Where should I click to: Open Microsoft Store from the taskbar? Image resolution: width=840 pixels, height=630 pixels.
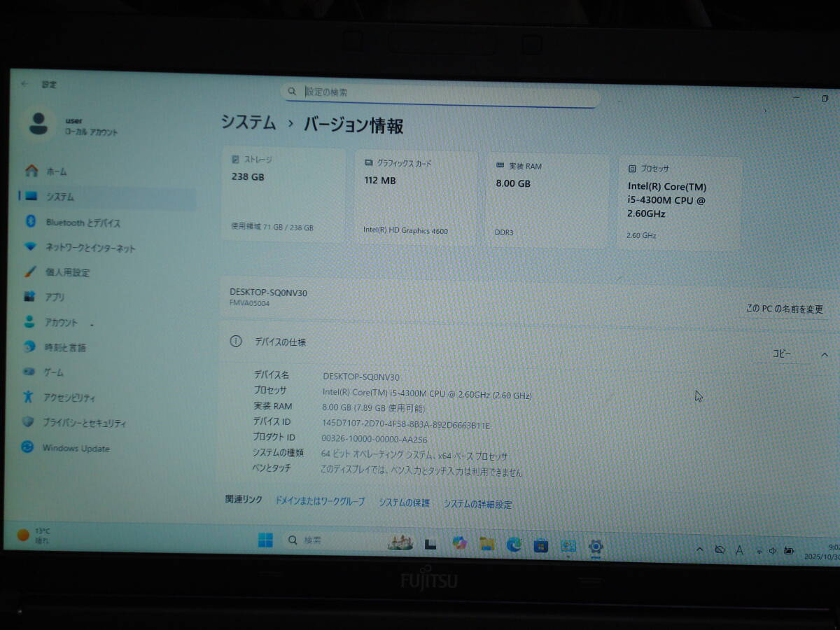540,545
